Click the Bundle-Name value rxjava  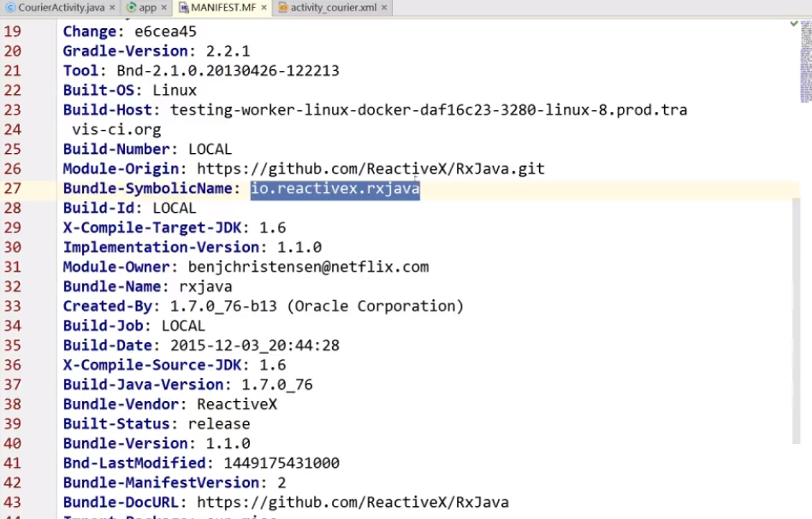point(205,286)
